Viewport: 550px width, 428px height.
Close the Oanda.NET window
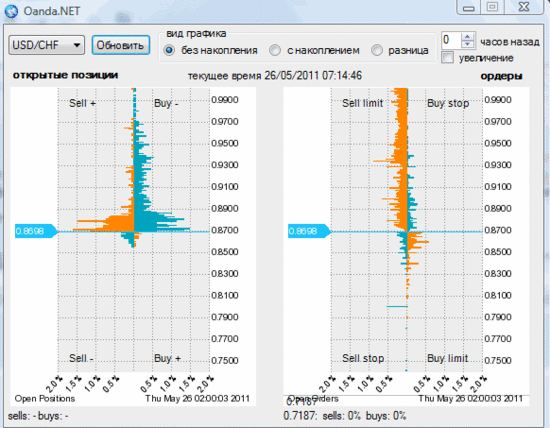(524, 7)
